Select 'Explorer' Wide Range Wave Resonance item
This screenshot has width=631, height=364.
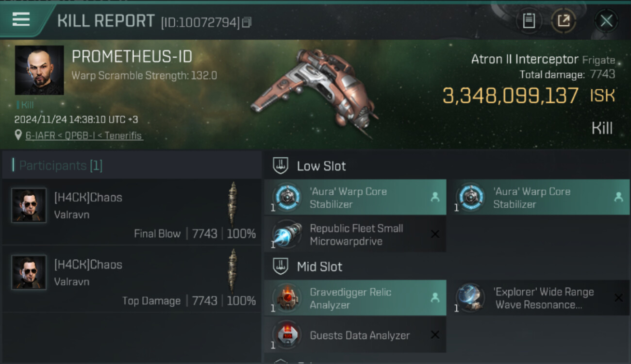tap(538, 298)
